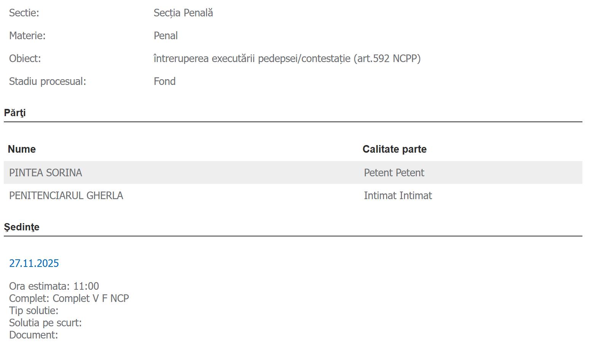
Task: Click the Intimat Intimat party role
Action: pyautogui.click(x=398, y=196)
